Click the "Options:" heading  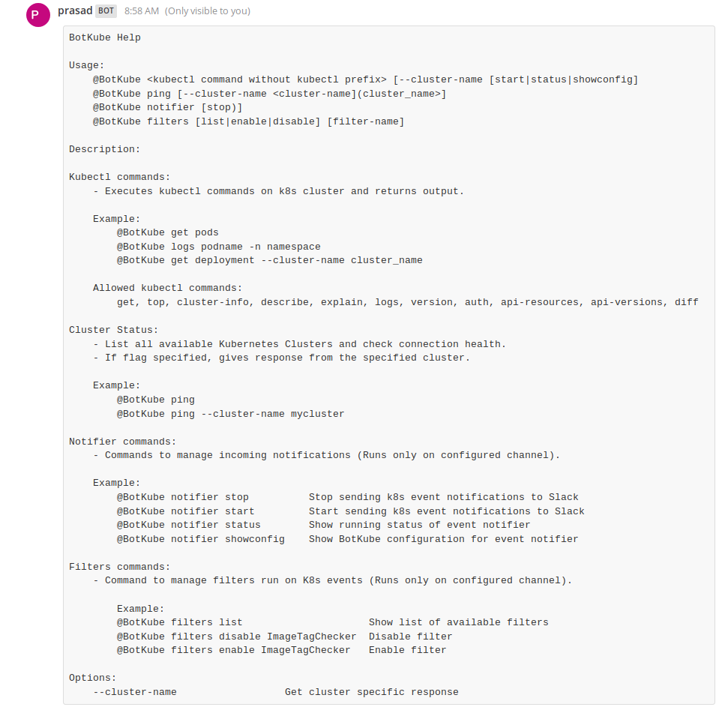click(x=92, y=678)
